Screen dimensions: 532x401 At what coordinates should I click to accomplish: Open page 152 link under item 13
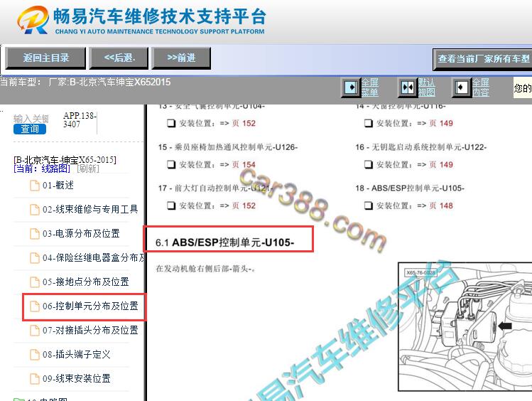pos(244,123)
